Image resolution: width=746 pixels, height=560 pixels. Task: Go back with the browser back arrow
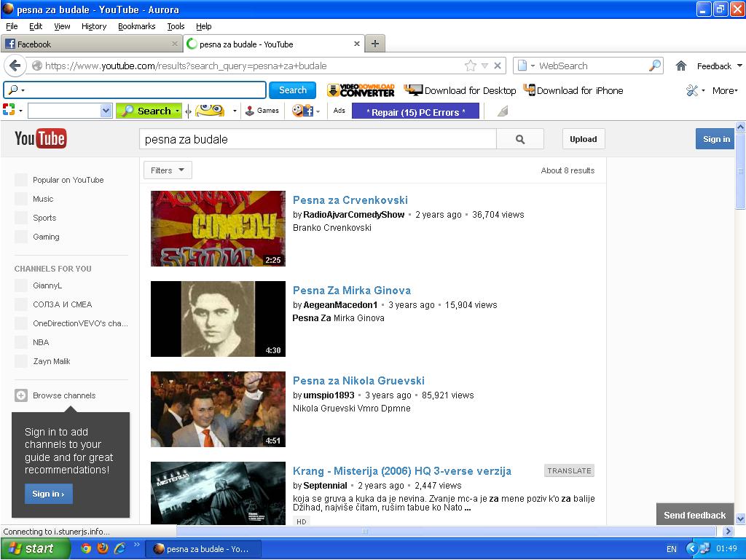click(15, 66)
